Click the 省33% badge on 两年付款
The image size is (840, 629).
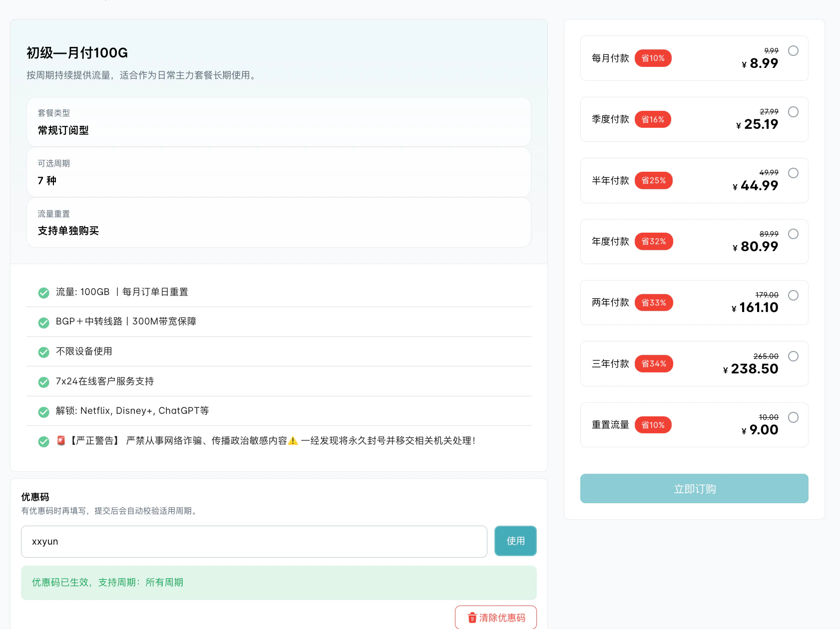pos(654,303)
